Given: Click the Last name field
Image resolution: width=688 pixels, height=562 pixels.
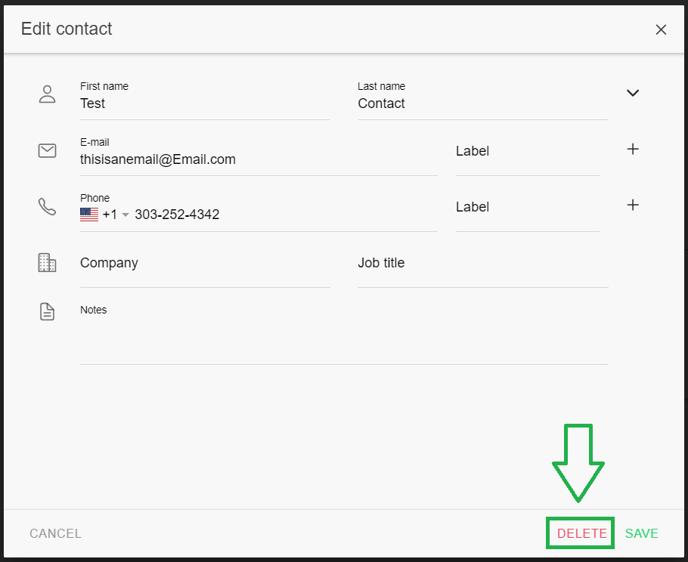Looking at the screenshot, I should (482, 103).
